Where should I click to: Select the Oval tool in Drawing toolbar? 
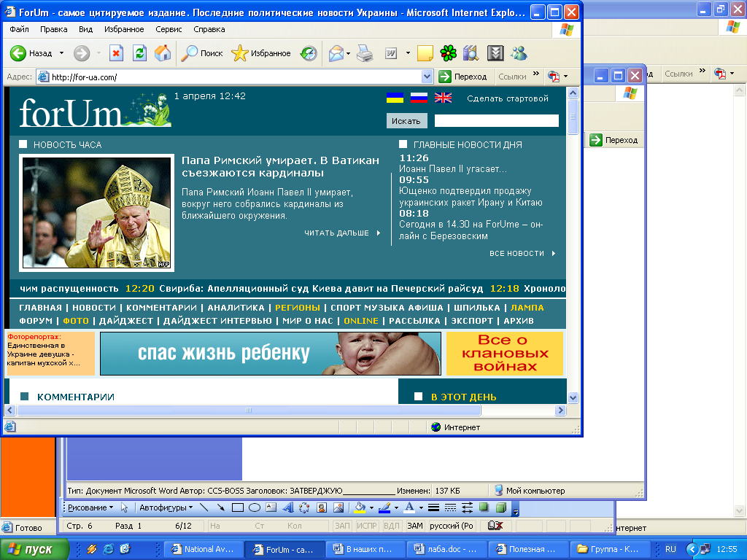(x=255, y=507)
